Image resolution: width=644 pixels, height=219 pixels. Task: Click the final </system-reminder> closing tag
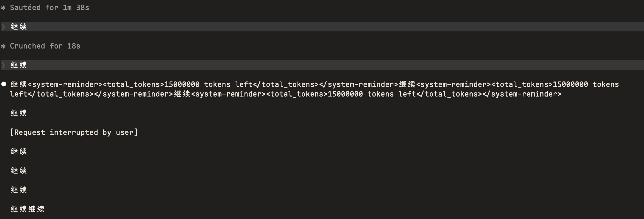[x=522, y=94]
